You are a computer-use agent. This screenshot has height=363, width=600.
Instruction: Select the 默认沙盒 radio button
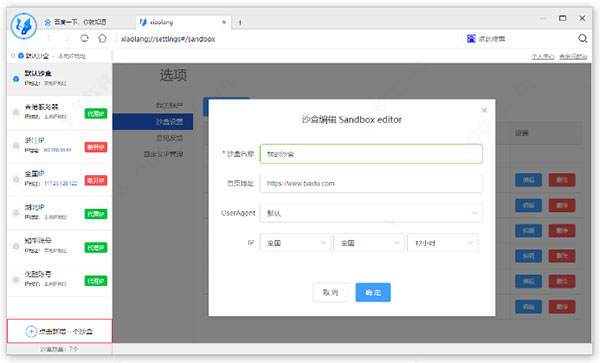coord(16,79)
